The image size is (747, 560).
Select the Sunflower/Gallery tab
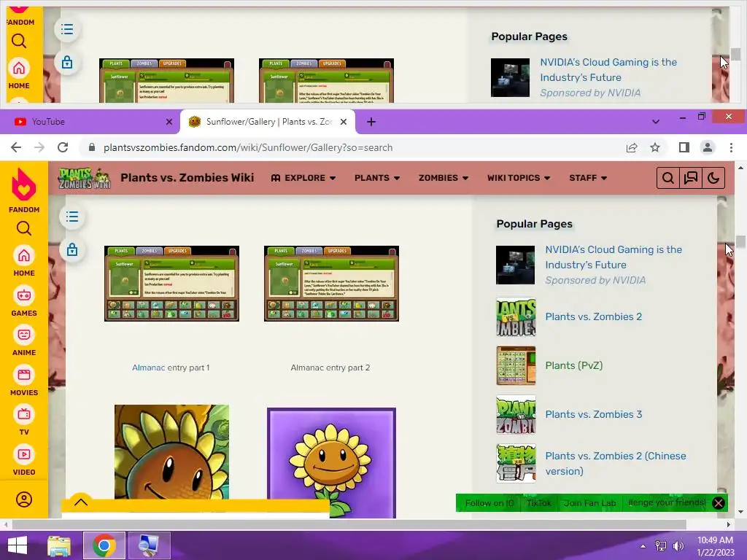(x=268, y=122)
